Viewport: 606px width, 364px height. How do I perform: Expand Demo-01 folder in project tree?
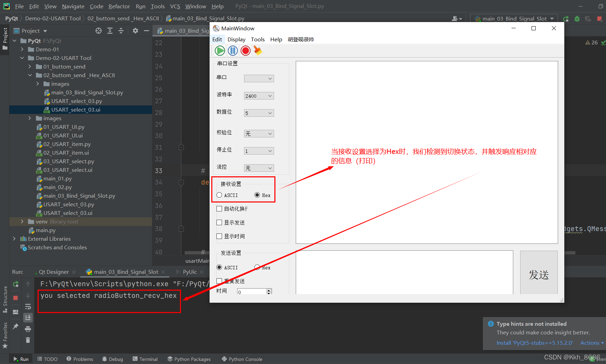click(22, 49)
